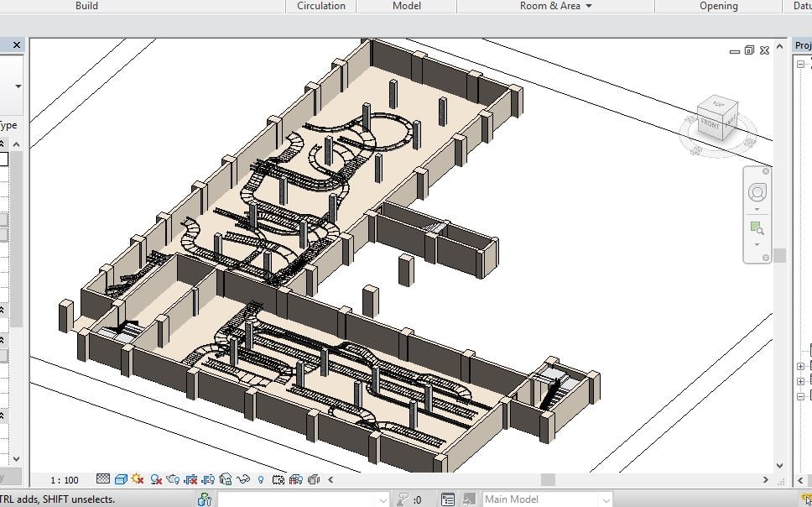The image size is (812, 507).
Task: Collapse the view control bar with the chevron
Action: tap(331, 478)
